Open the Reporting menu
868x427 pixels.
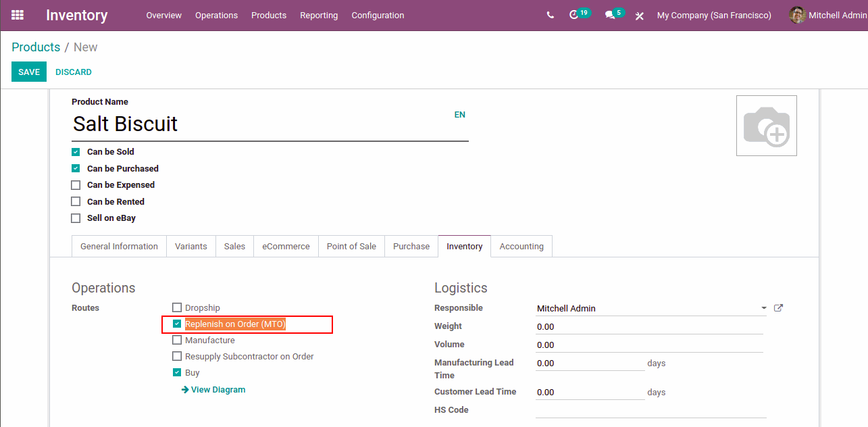pyautogui.click(x=319, y=15)
